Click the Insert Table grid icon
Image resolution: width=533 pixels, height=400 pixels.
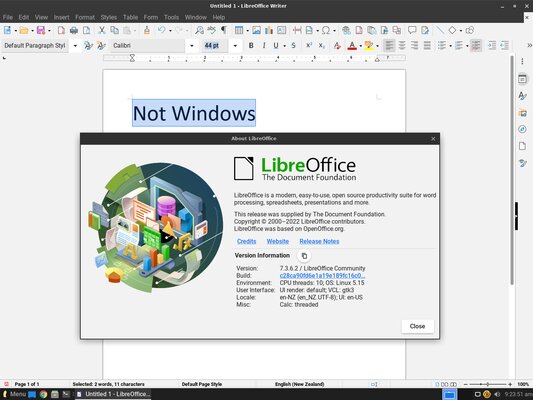click(239, 30)
